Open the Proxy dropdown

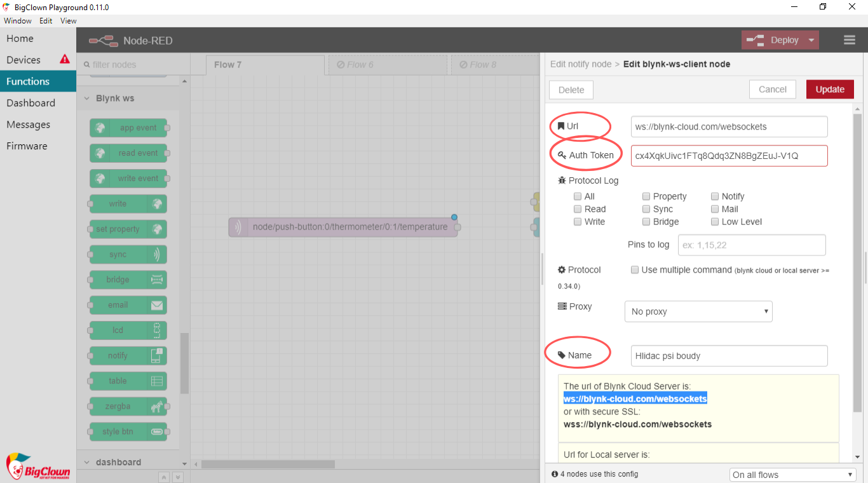(698, 311)
